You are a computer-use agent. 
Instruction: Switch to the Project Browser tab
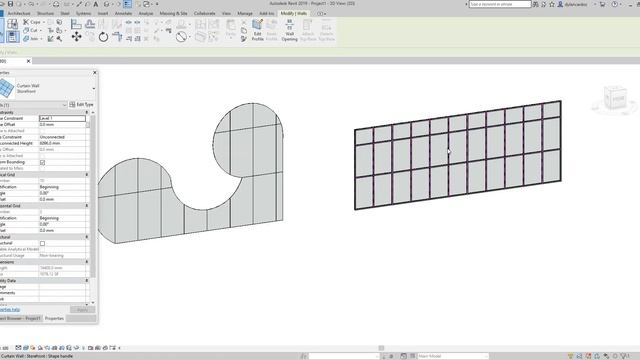[20, 318]
